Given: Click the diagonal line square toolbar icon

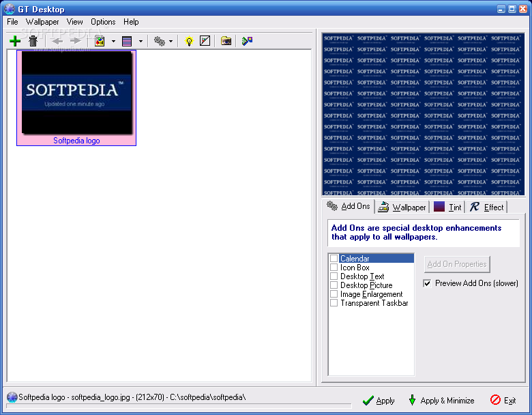Looking at the screenshot, I should 205,41.
